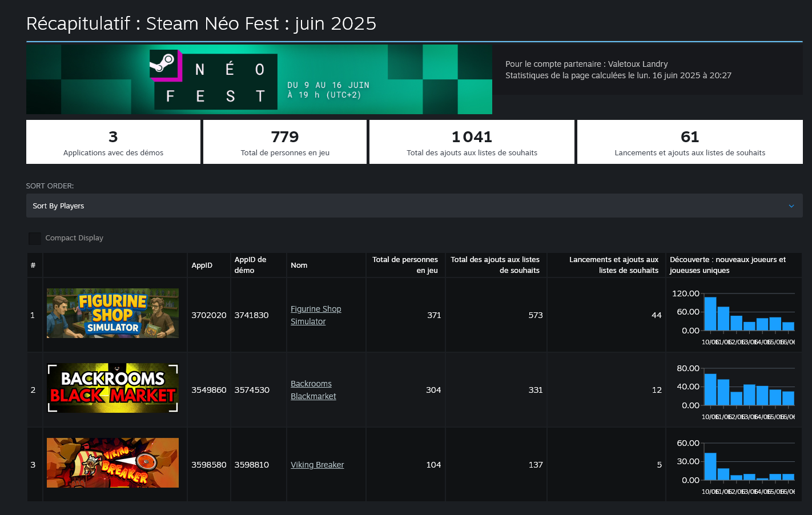Screen dimensions: 812x515
Task: Click the dropdown chevron arrow of sort order
Action: coord(791,206)
